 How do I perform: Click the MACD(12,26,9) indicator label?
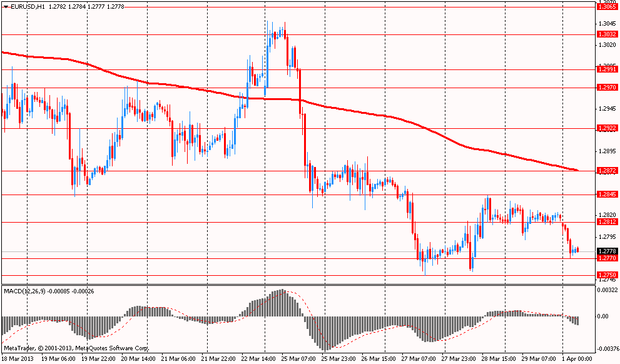pos(25,291)
